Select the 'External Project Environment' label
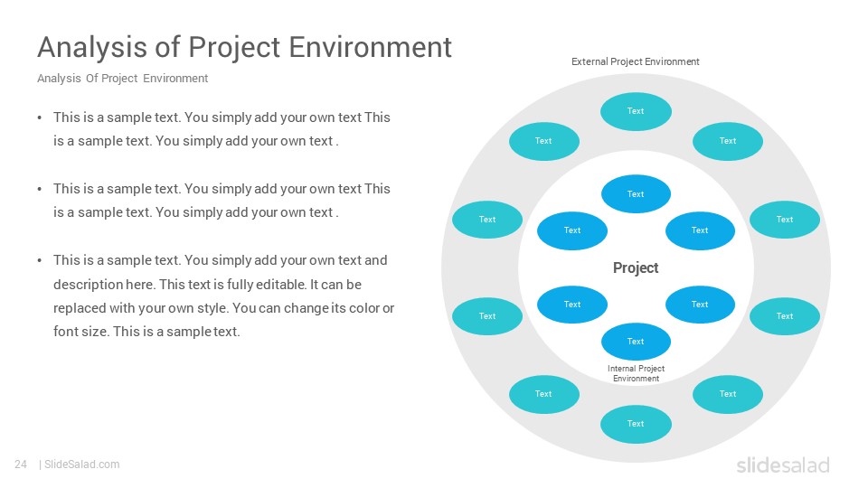Image resolution: width=868 pixels, height=488 pixels. pyautogui.click(x=635, y=61)
